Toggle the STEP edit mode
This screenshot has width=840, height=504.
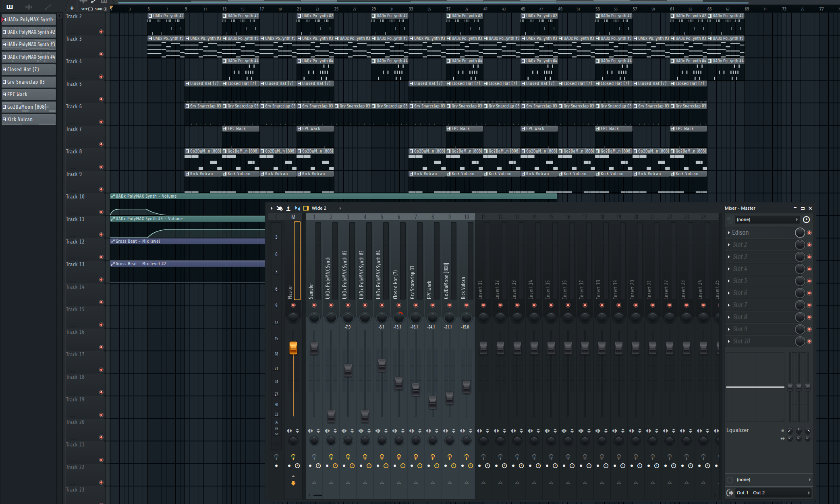[90, 9]
